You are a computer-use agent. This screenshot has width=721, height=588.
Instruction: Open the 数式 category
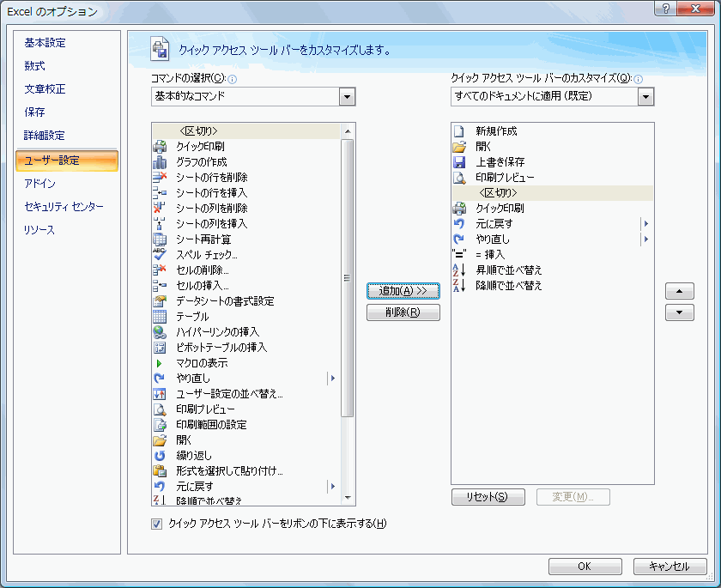point(34,66)
